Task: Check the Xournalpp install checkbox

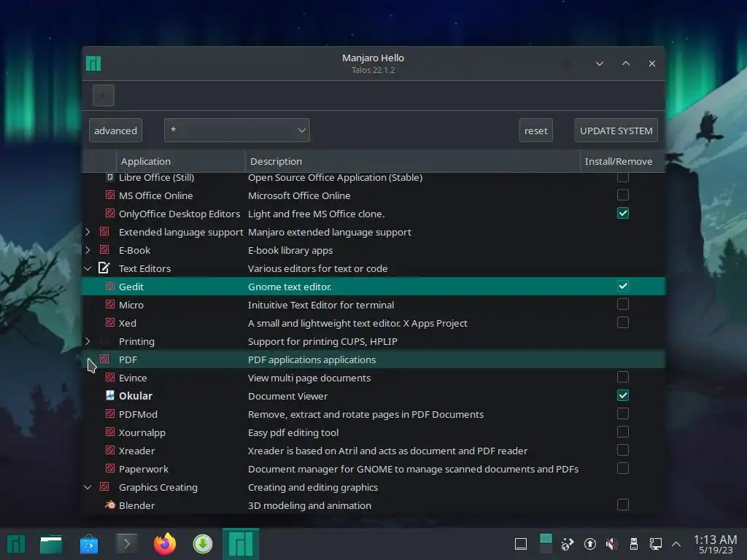Action: click(623, 432)
